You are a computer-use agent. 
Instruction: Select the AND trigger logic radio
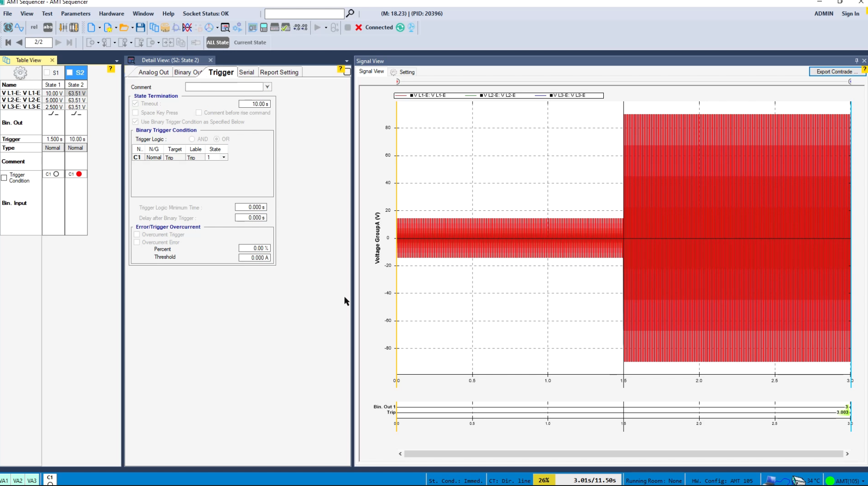pyautogui.click(x=192, y=139)
